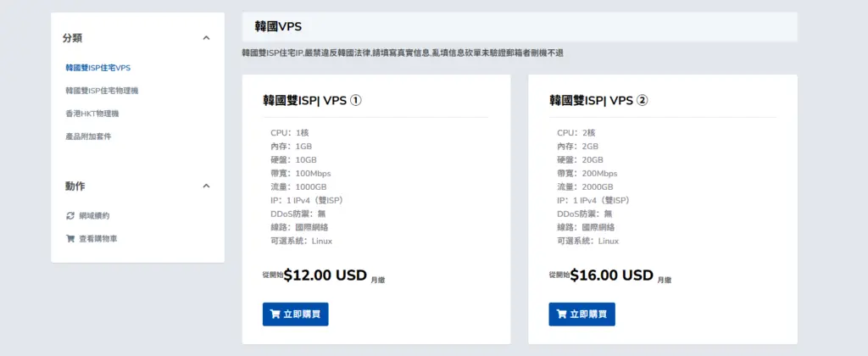The height and width of the screenshot is (356, 868).
Task: Click the 韓國雙ISP| VPS ① product title
Action: [x=313, y=100]
